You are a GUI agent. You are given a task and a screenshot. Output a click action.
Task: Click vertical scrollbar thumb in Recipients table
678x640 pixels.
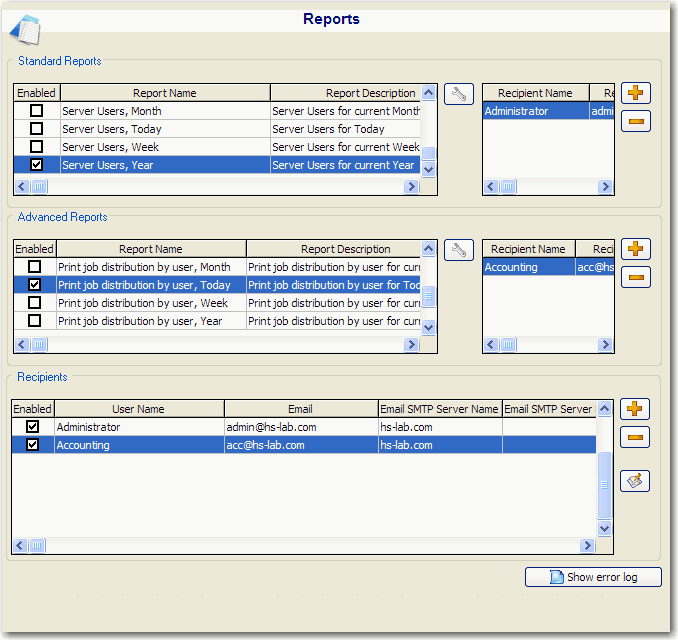[x=604, y=485]
